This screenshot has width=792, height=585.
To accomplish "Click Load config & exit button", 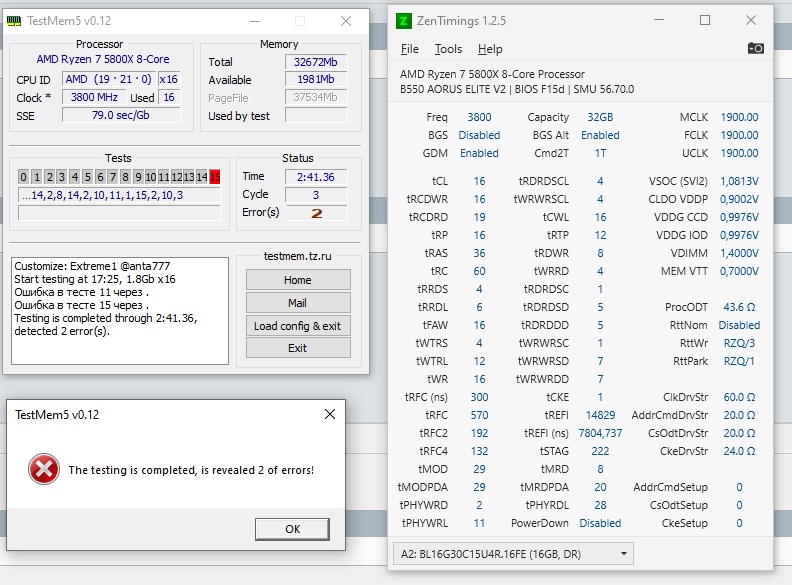I will [x=298, y=326].
